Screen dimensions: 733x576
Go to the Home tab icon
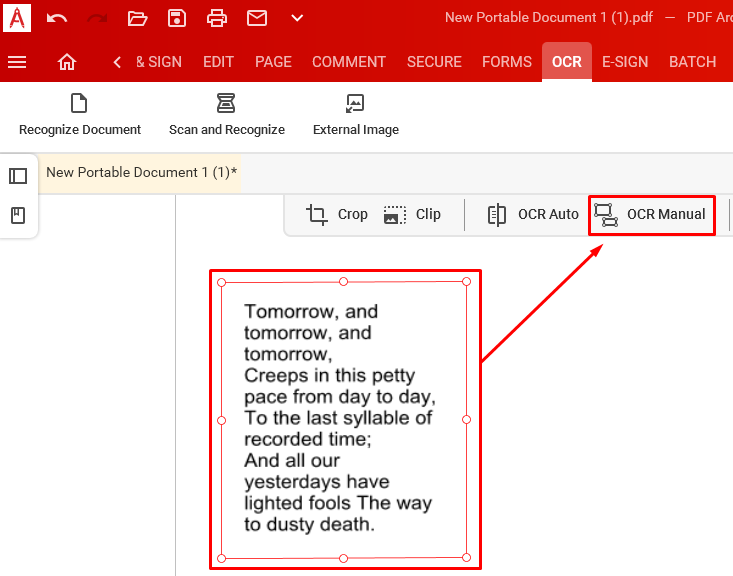coord(67,62)
